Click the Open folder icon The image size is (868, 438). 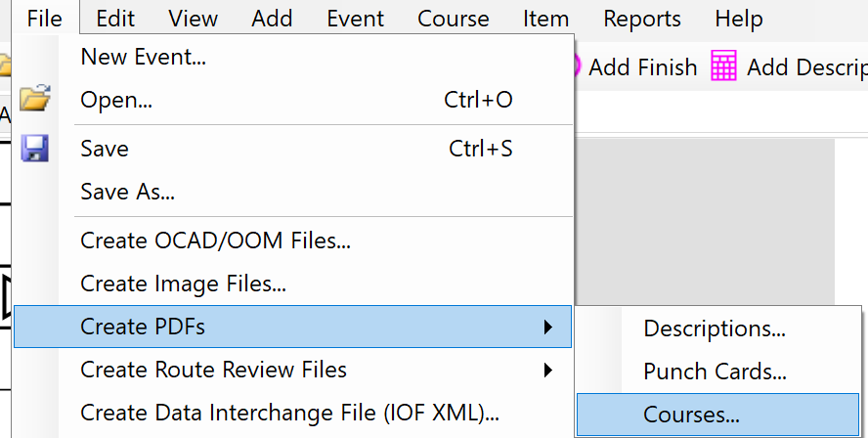(35, 99)
